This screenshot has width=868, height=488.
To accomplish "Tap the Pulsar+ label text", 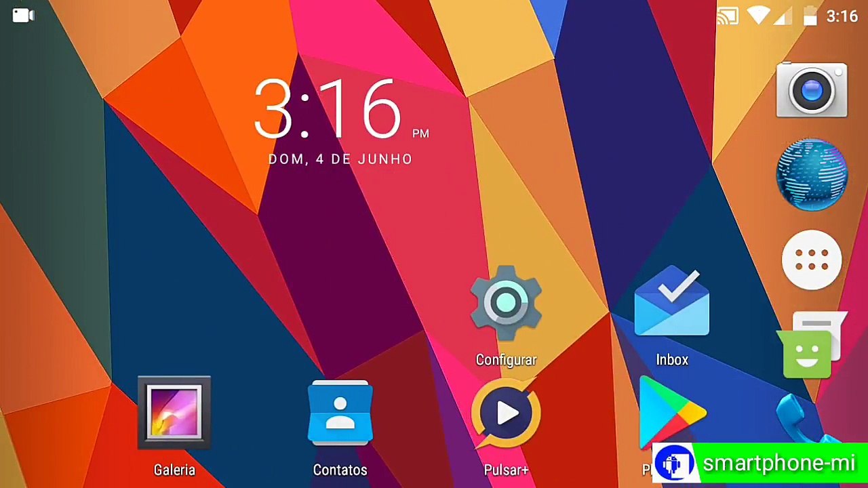I will tap(506, 470).
